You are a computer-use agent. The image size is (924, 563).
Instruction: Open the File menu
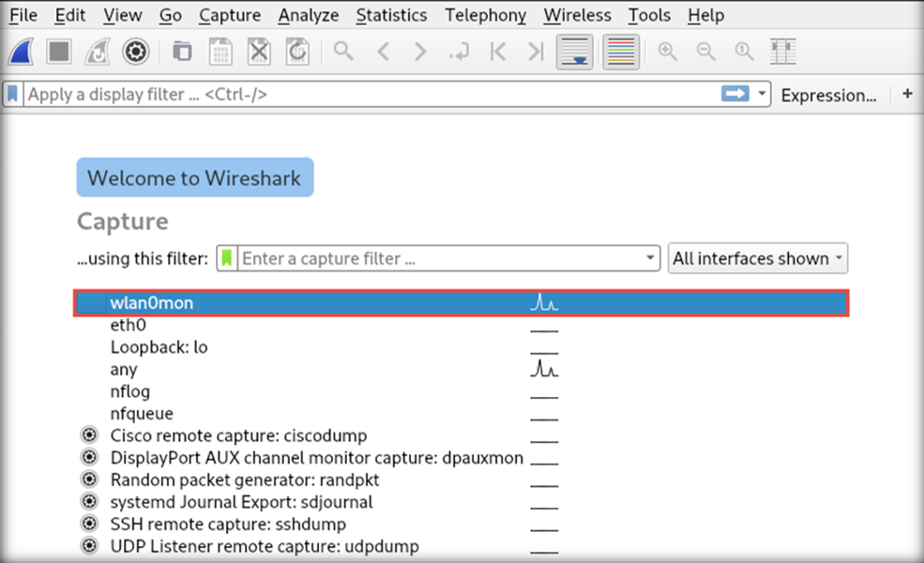tap(23, 15)
